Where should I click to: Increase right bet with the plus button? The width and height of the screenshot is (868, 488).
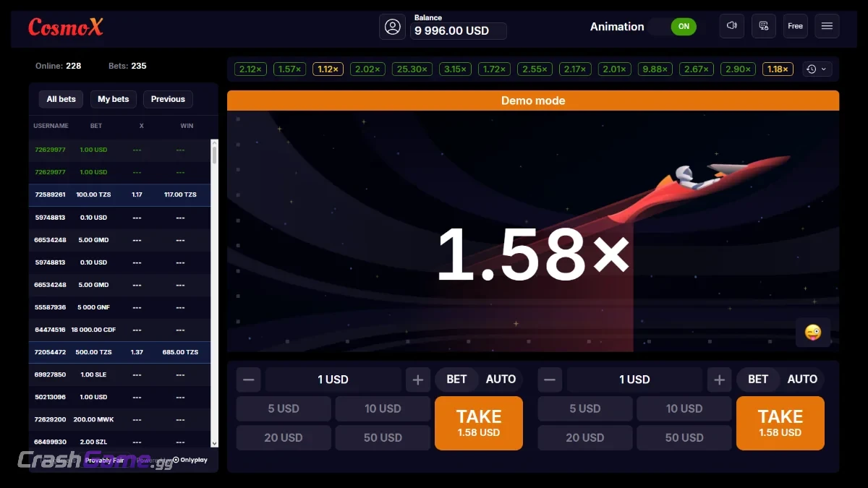719,380
